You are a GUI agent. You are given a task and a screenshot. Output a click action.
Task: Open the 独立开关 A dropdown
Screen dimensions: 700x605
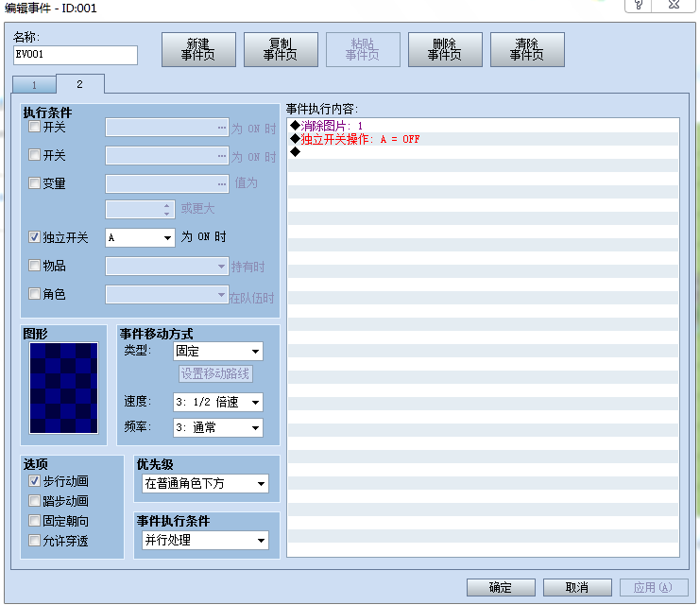tap(140, 237)
